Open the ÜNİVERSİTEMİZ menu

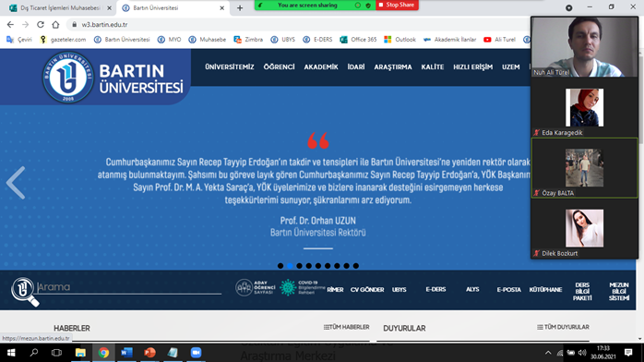click(x=230, y=67)
